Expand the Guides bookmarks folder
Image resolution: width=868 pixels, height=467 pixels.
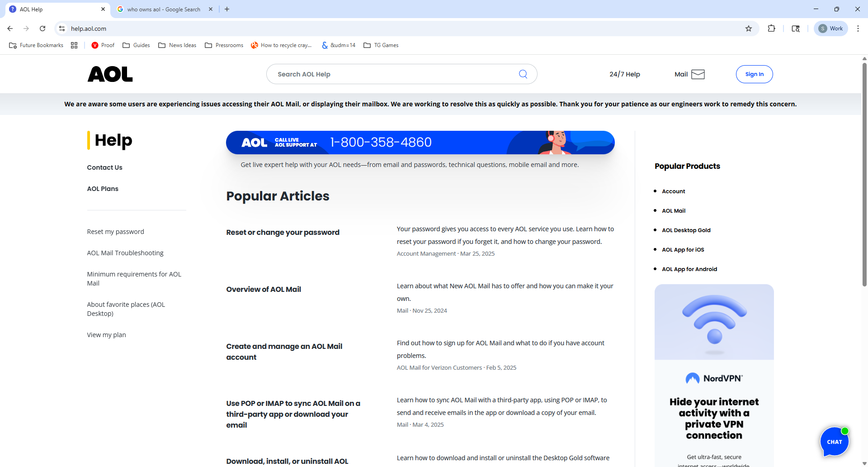136,45
